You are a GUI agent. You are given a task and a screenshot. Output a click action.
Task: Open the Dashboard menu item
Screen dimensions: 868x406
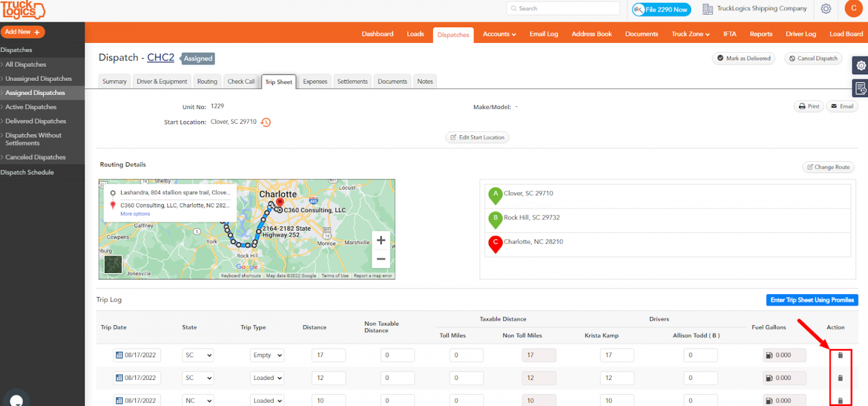(x=377, y=34)
